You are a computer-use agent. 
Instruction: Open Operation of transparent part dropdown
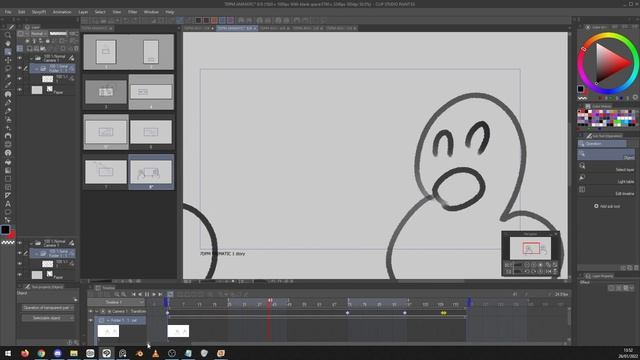[48, 308]
